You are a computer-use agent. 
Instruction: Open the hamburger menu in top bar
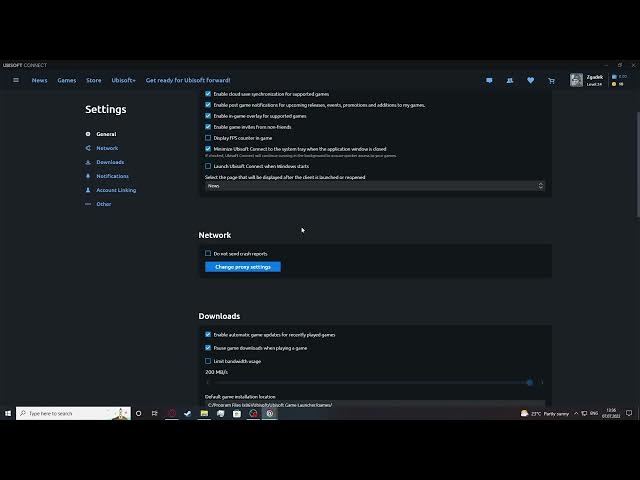(16, 80)
